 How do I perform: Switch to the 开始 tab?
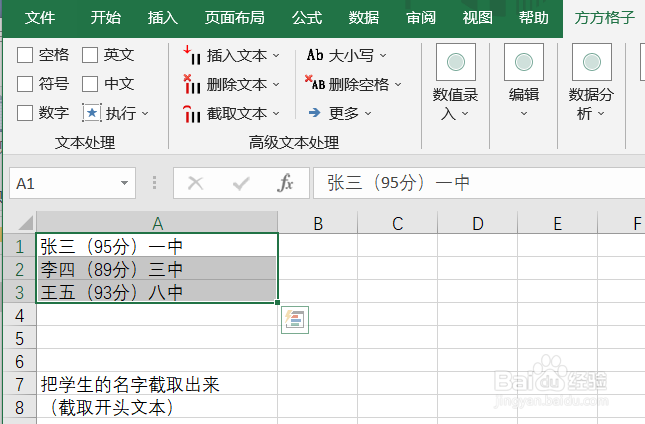tap(105, 18)
